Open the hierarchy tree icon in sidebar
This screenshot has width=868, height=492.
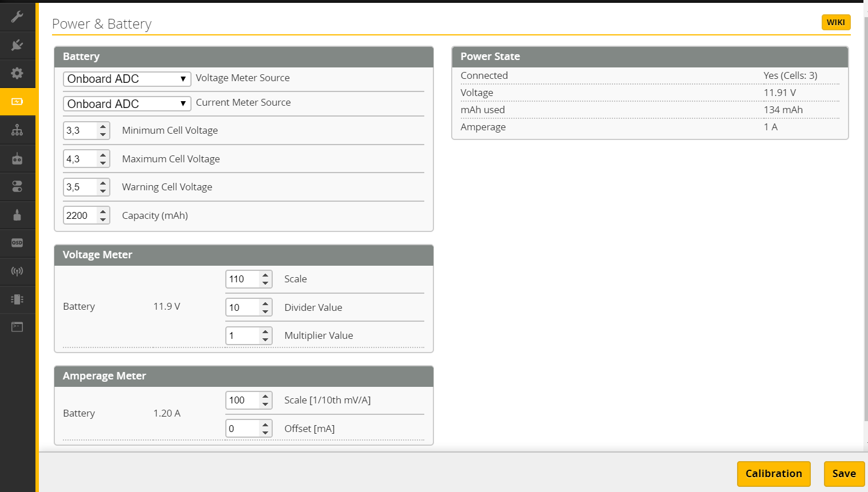pyautogui.click(x=17, y=130)
